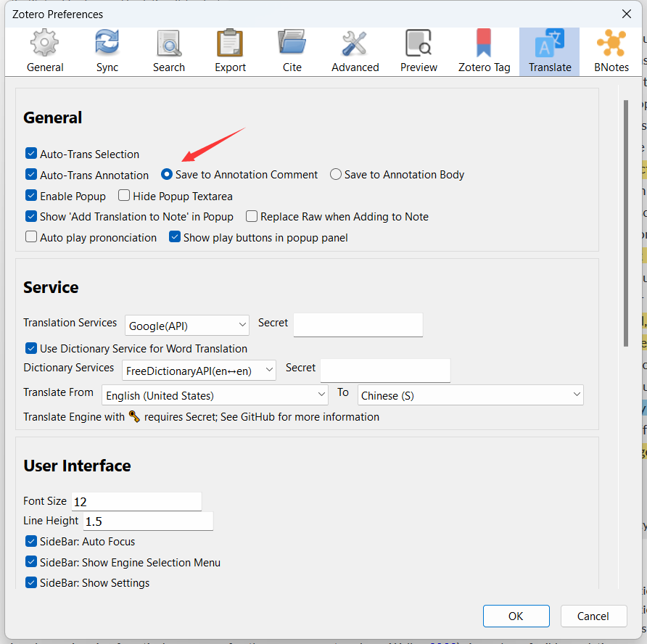This screenshot has width=647, height=644.
Task: Open the Zotero Tag preferences pane icon
Action: (484, 43)
